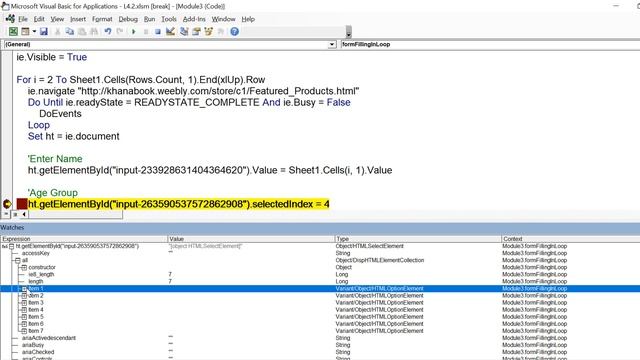The image size is (640, 360).
Task: Expand the Item 6 node
Action: pyautogui.click(x=24, y=324)
